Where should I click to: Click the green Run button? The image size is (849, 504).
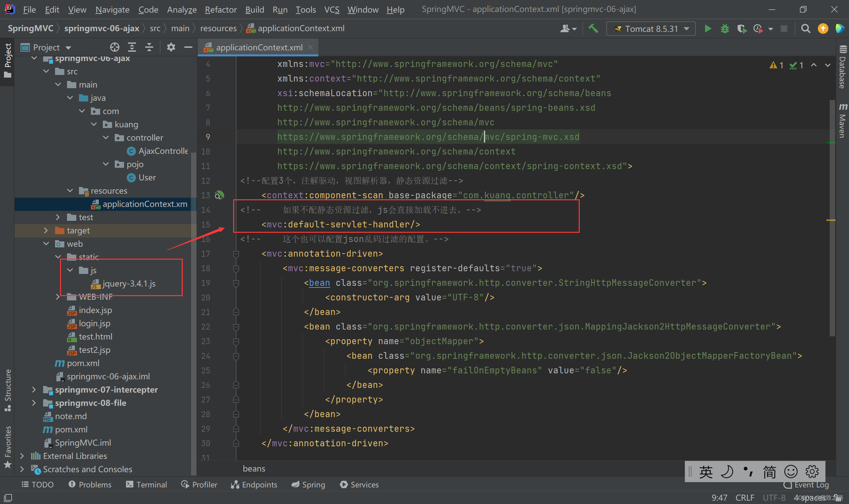708,29
